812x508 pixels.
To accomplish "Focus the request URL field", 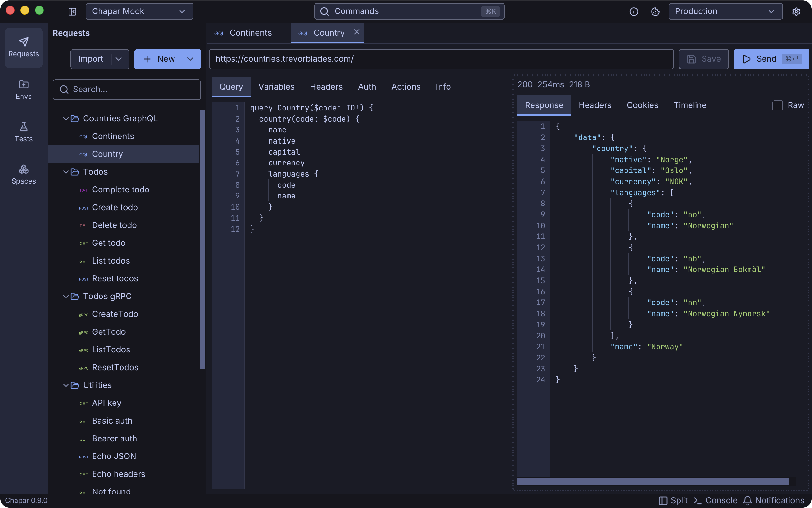I will pyautogui.click(x=441, y=59).
